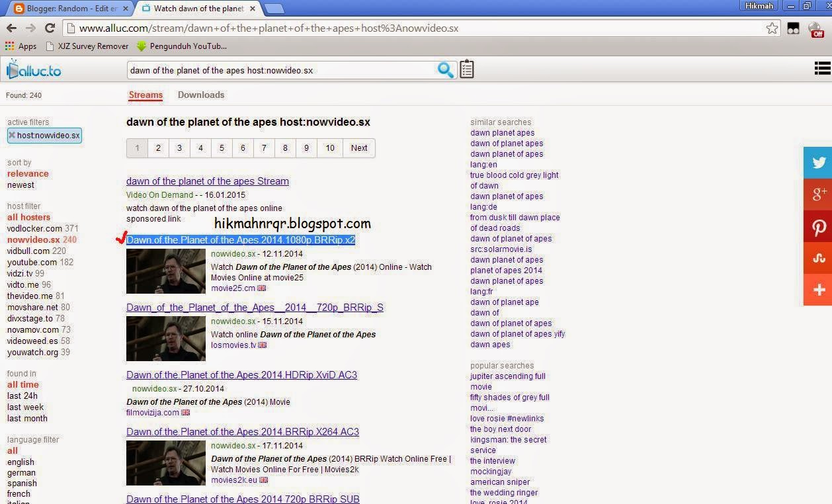Click the clipboard list icon beside search
832x504 pixels.
467,69
